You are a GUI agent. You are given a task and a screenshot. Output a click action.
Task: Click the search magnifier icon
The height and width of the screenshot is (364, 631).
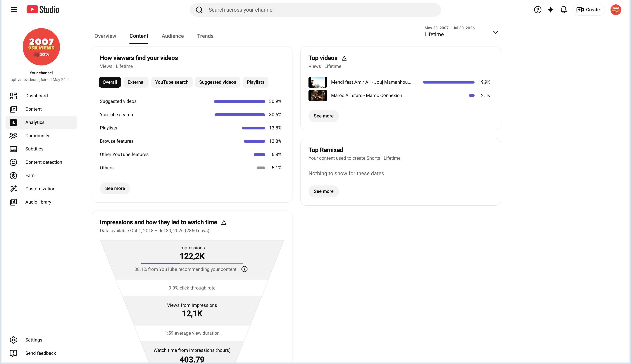pos(199,10)
